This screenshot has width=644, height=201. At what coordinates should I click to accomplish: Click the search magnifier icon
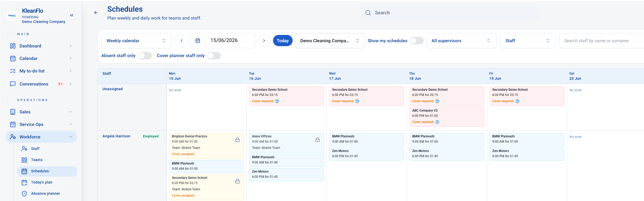(368, 13)
